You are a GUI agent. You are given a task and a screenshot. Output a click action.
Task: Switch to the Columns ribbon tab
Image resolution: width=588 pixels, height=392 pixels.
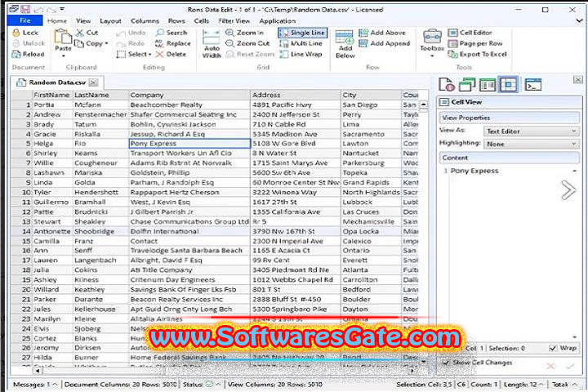tap(145, 21)
